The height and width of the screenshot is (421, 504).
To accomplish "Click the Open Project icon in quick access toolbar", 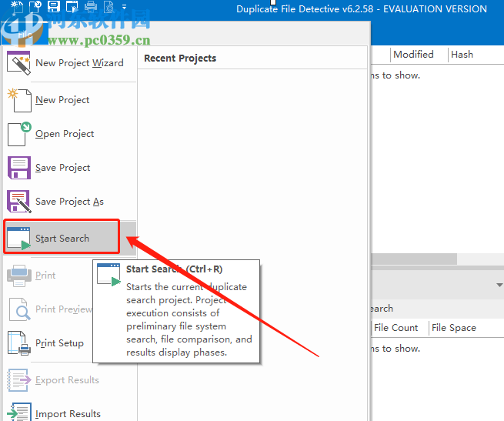I will click(35, 6).
